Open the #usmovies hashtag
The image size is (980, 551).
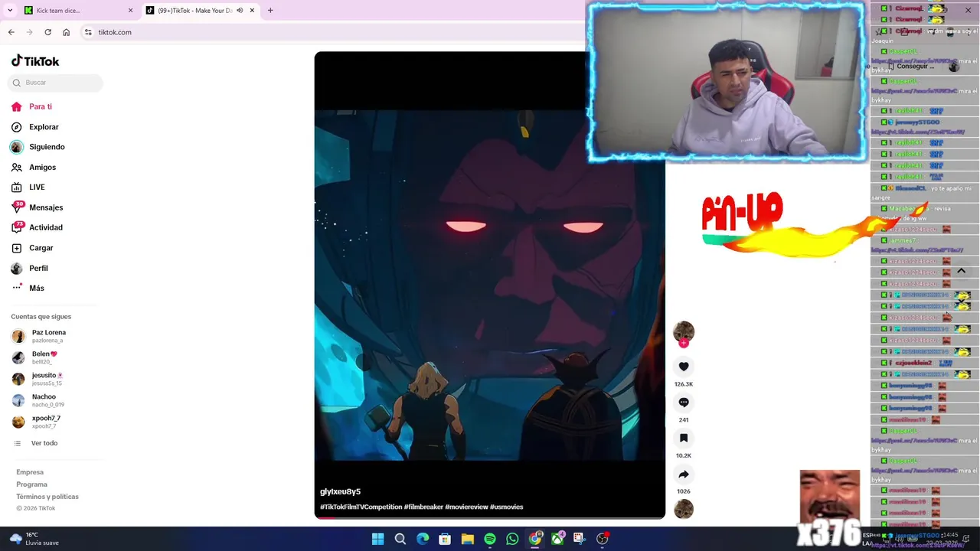pyautogui.click(x=507, y=507)
